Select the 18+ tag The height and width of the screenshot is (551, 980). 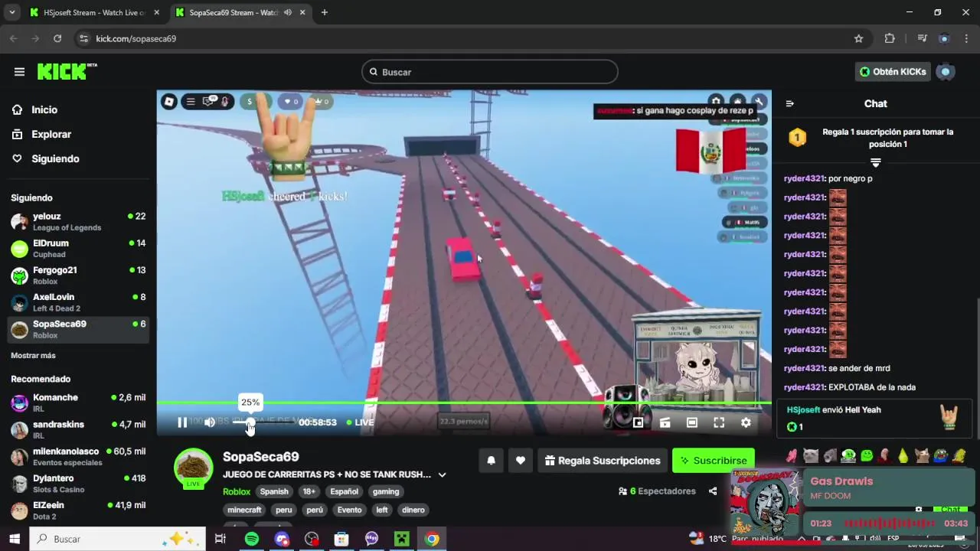[309, 492]
